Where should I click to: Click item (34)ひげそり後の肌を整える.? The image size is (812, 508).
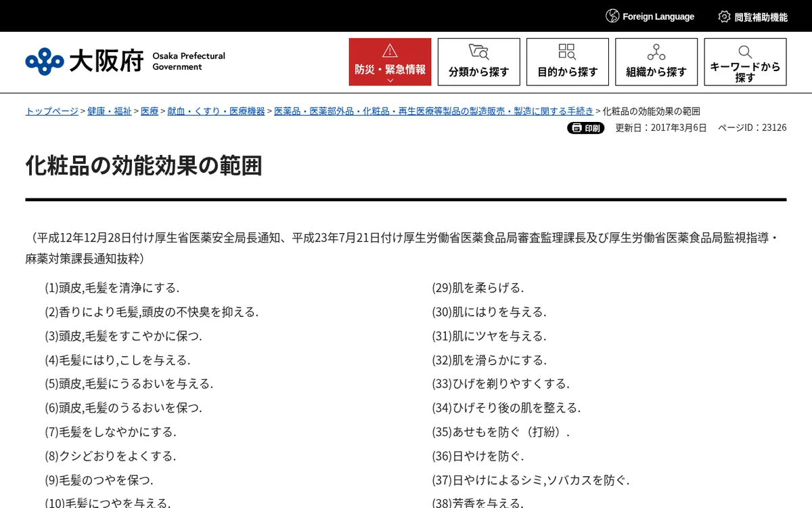click(x=506, y=408)
